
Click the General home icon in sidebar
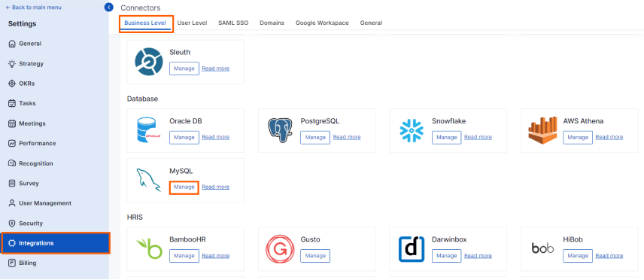click(x=12, y=44)
